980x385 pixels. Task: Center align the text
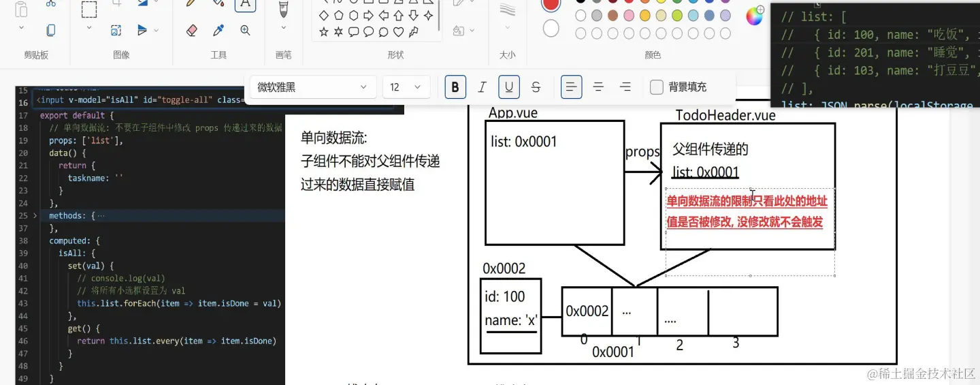(x=598, y=87)
